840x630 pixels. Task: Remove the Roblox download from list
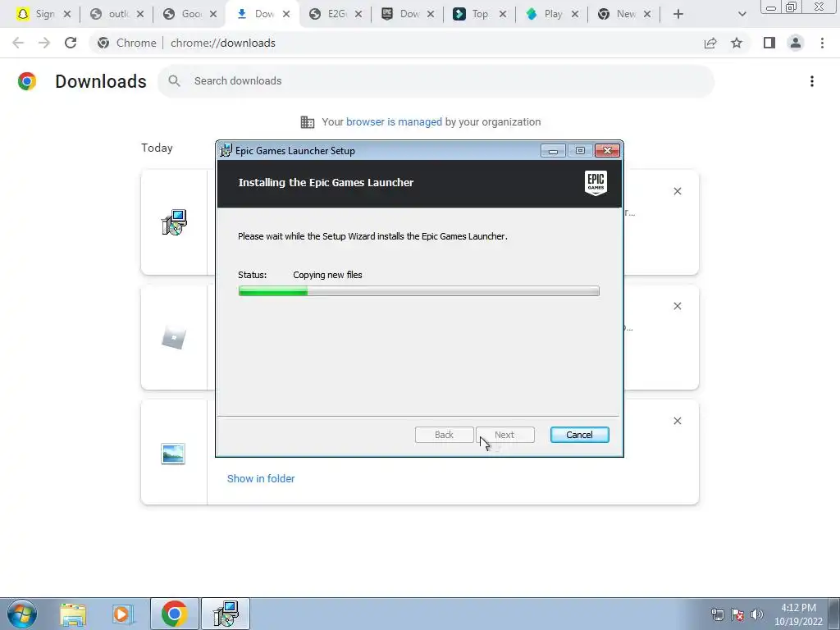click(x=677, y=306)
